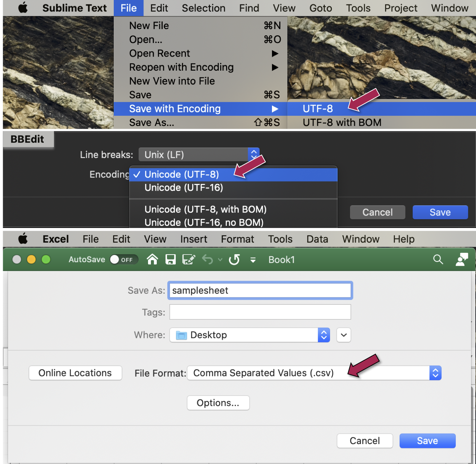This screenshot has height=464, width=476.
Task: Open the Sublime Text Tools menu
Action: click(x=358, y=8)
